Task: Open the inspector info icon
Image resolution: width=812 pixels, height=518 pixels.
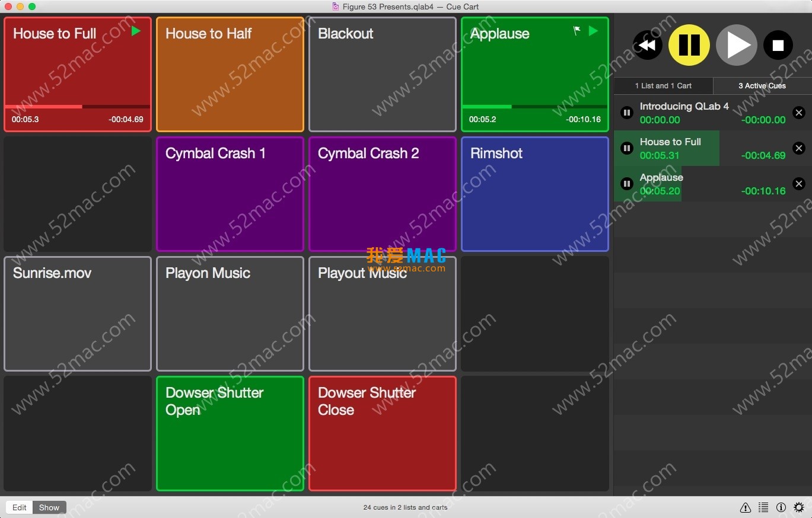Action: pos(781,507)
